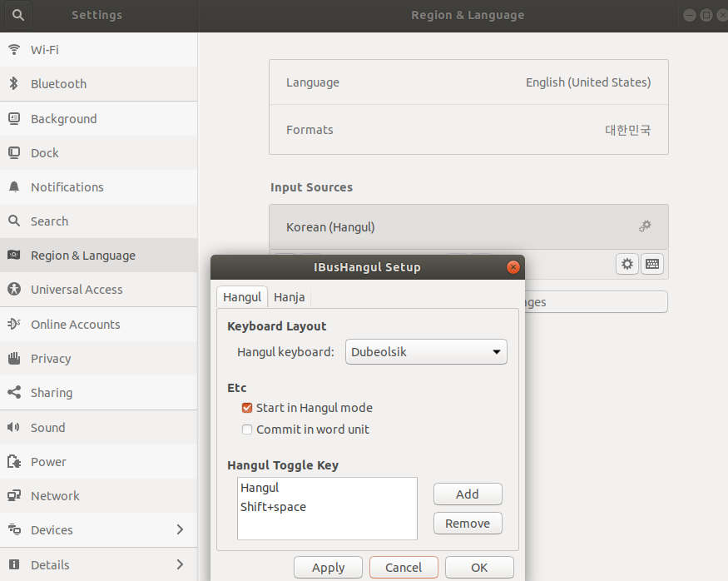This screenshot has height=581, width=728.
Task: Open the Background icon entry
Action: click(x=14, y=119)
